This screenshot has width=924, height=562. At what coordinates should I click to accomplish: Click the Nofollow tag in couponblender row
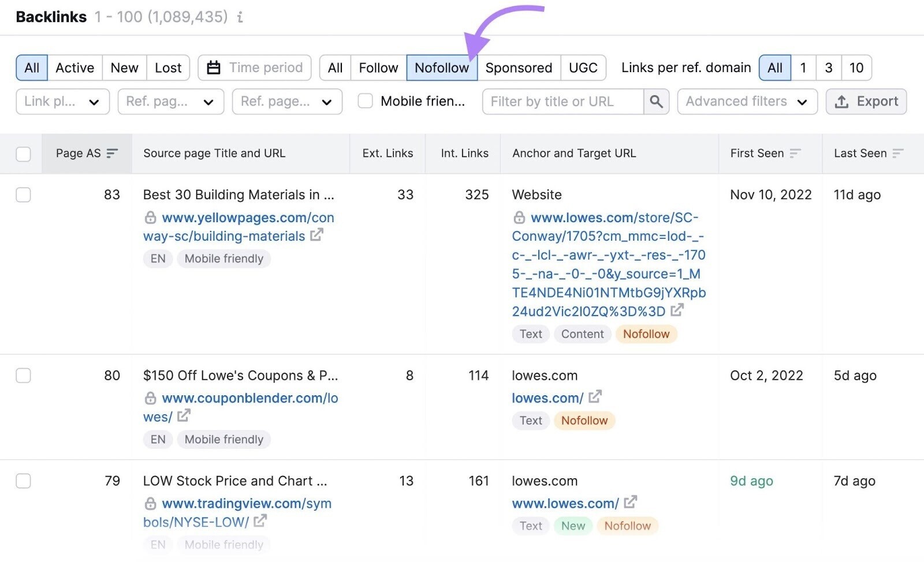(584, 421)
